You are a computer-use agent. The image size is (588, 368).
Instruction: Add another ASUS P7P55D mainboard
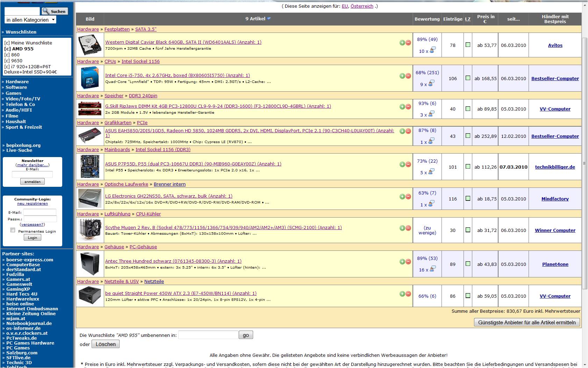[x=402, y=164]
